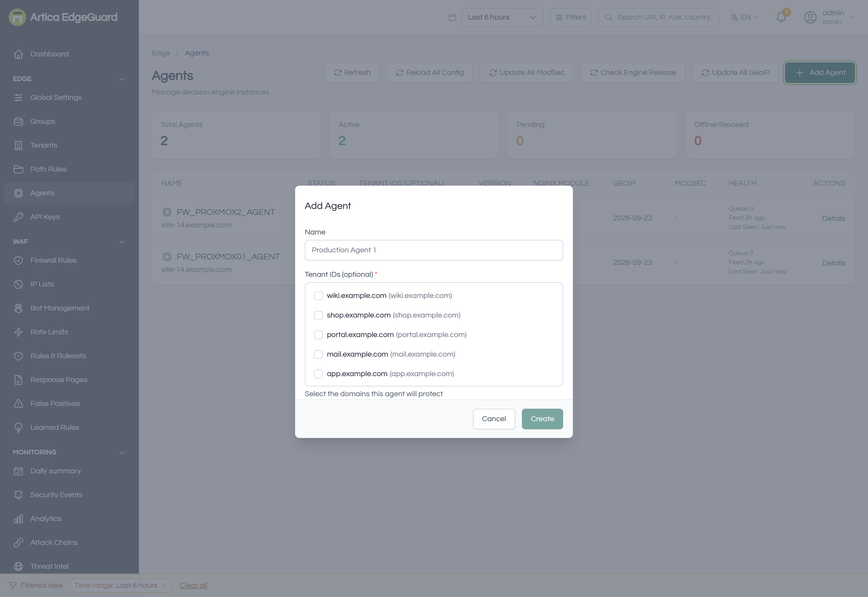
Task: Open Details for FW_PROXMOX01_AGENT
Action: [x=833, y=263]
